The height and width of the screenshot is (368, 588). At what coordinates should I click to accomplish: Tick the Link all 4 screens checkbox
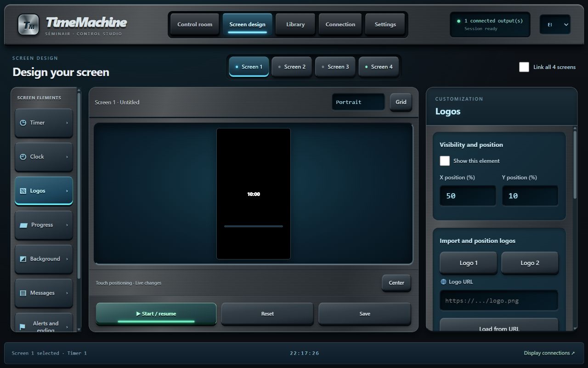[524, 67]
